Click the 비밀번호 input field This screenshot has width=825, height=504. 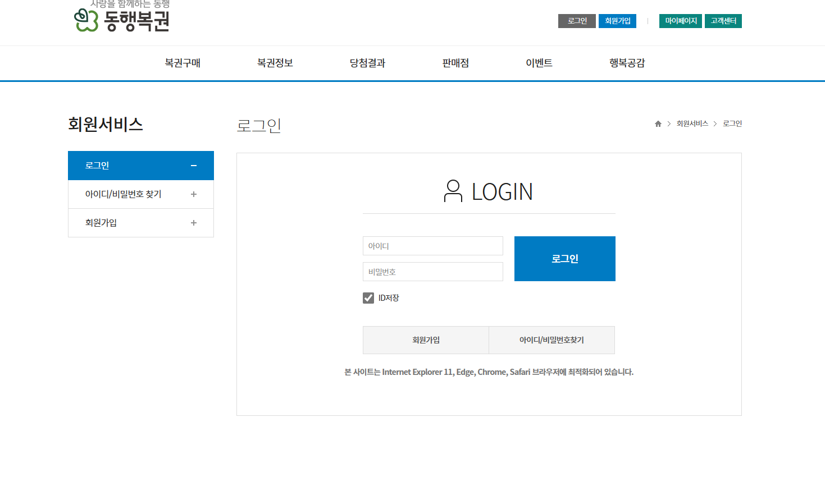tap(432, 272)
